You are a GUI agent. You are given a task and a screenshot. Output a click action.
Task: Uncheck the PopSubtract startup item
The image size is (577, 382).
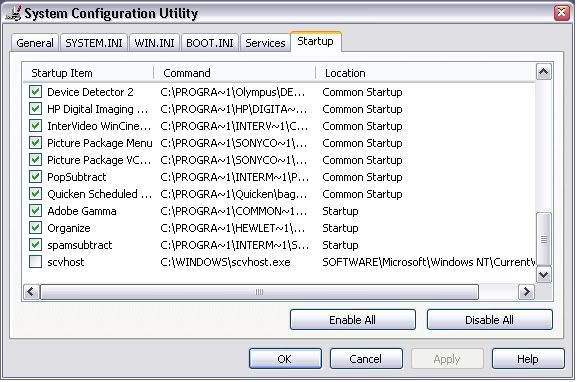pyautogui.click(x=35, y=177)
